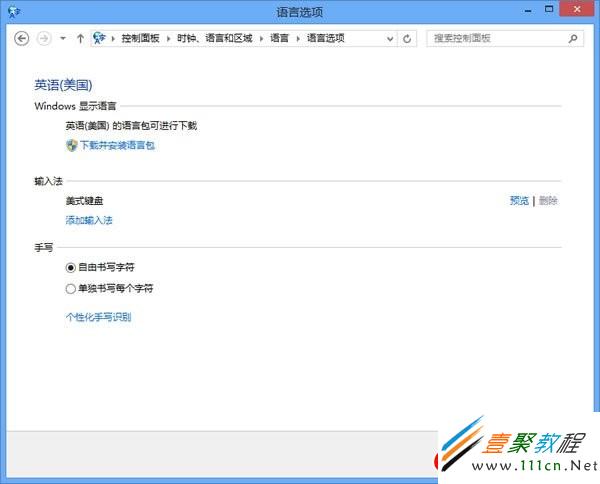The image size is (600, 484).
Task: Click 预览 for the 美式键盘 input method
Action: coord(519,200)
